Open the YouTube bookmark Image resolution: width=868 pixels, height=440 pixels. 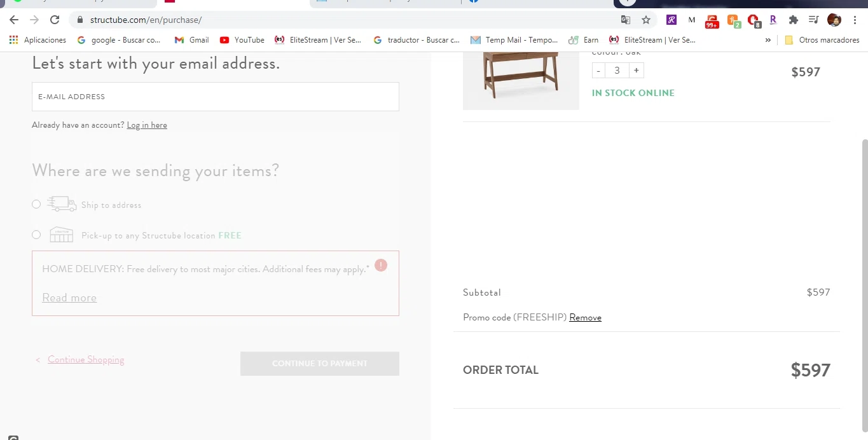242,40
